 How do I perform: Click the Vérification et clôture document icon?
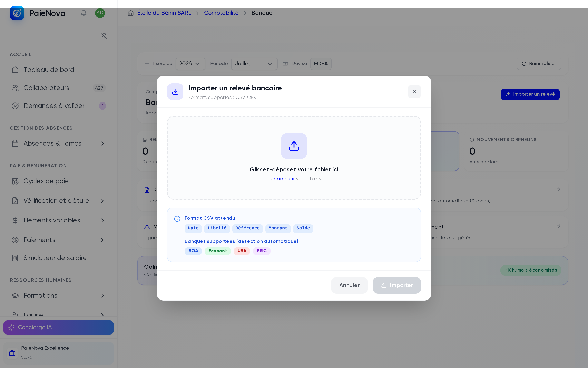(x=15, y=201)
